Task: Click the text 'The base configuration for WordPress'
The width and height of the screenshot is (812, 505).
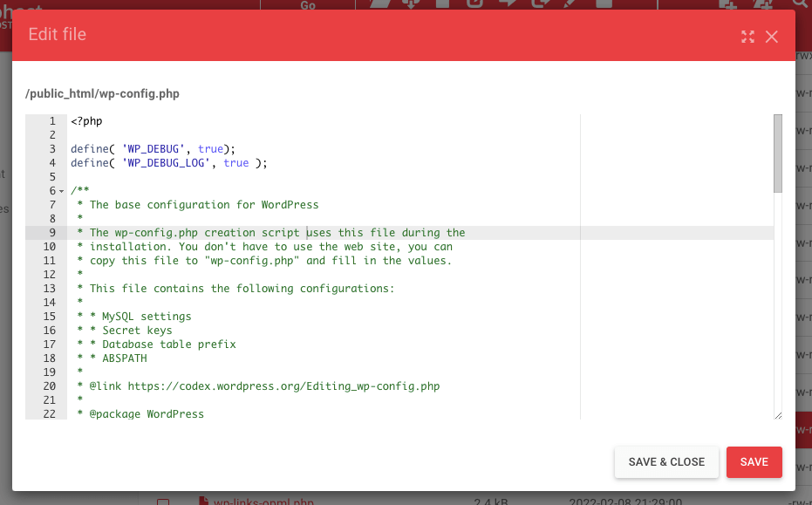Action: [x=204, y=205]
